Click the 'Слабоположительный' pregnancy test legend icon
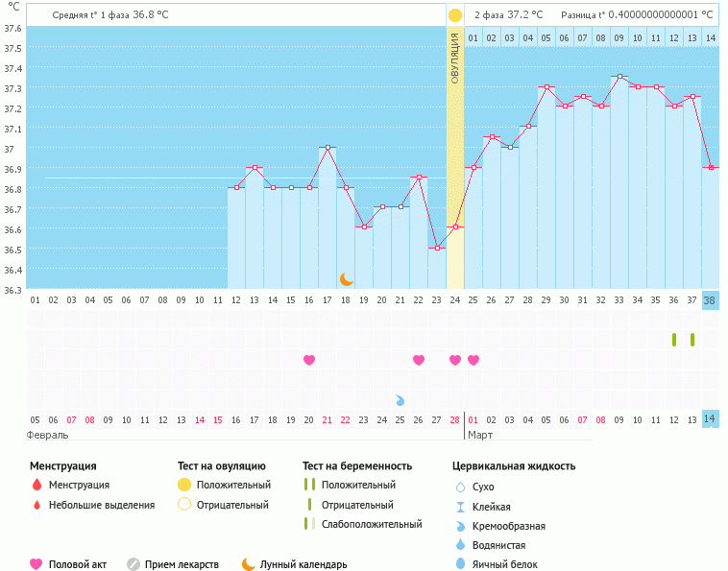The width and height of the screenshot is (728, 571). point(309,524)
